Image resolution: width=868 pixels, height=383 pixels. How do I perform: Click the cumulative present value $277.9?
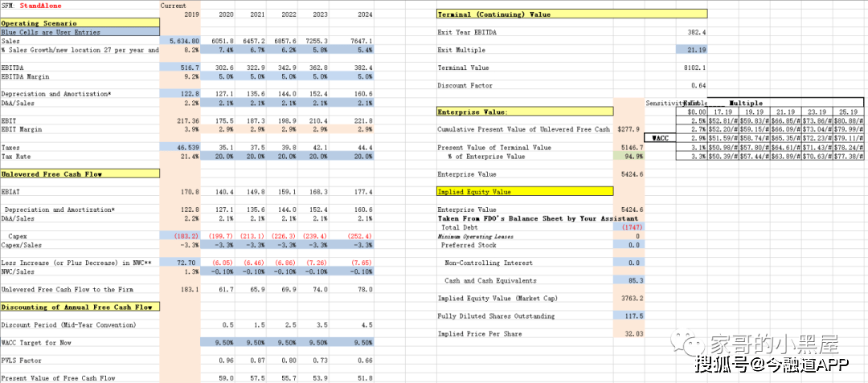(629, 129)
